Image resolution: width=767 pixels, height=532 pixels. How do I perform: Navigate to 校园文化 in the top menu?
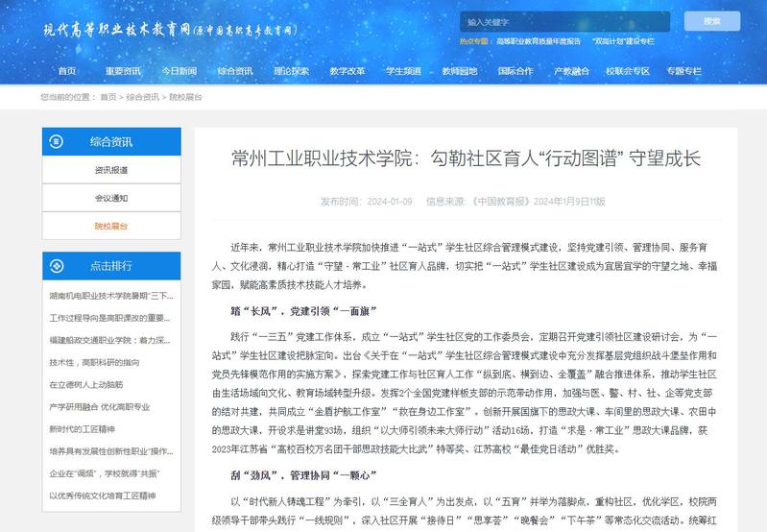[459, 71]
